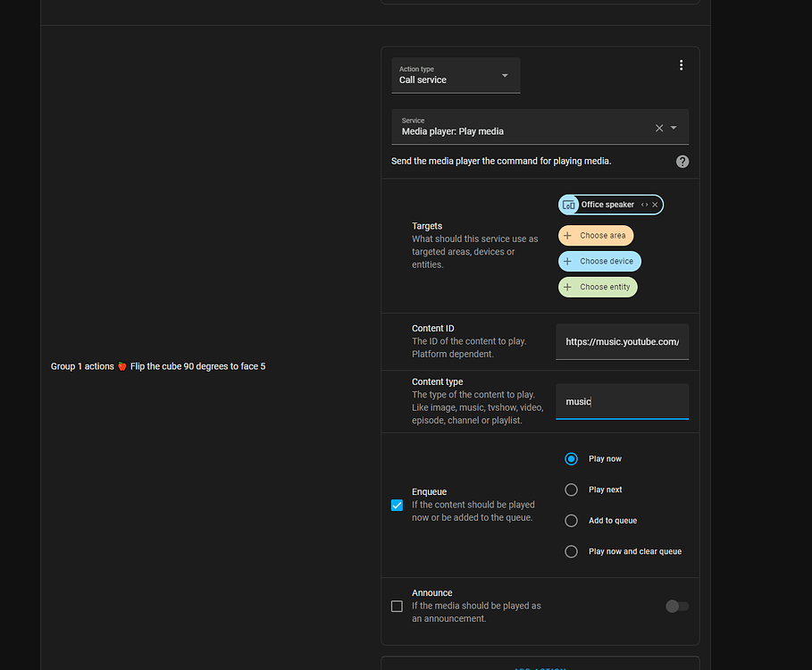Check the Announce checkbox
Screen dimensions: 812x670
397,606
